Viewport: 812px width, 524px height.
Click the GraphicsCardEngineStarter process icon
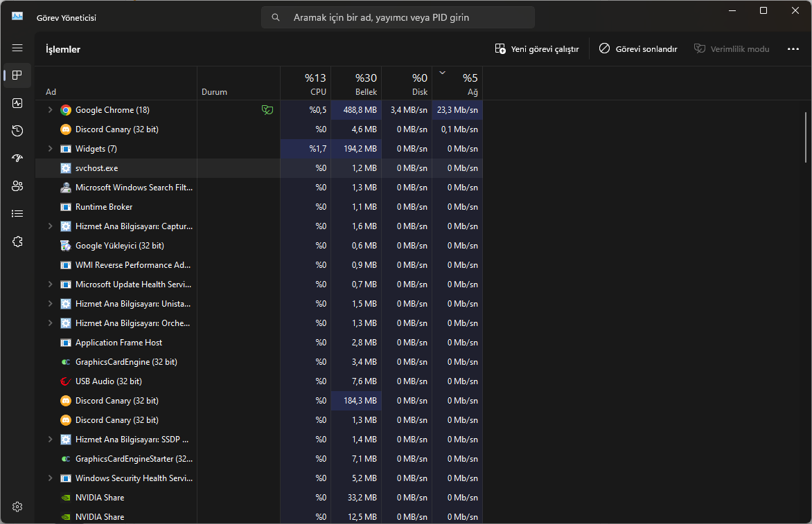click(66, 459)
